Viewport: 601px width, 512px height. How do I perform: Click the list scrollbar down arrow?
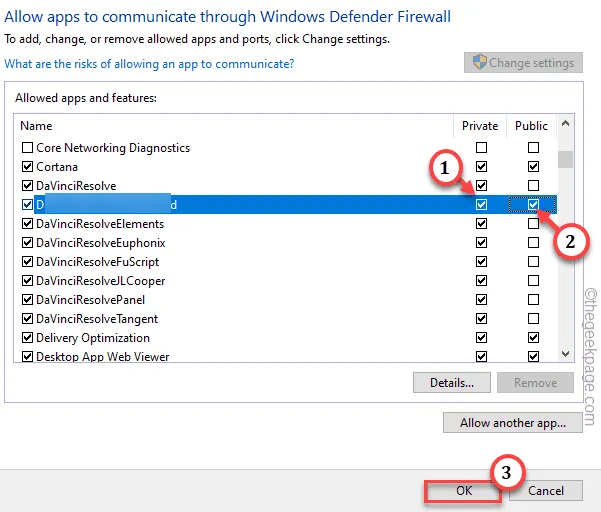(x=565, y=353)
